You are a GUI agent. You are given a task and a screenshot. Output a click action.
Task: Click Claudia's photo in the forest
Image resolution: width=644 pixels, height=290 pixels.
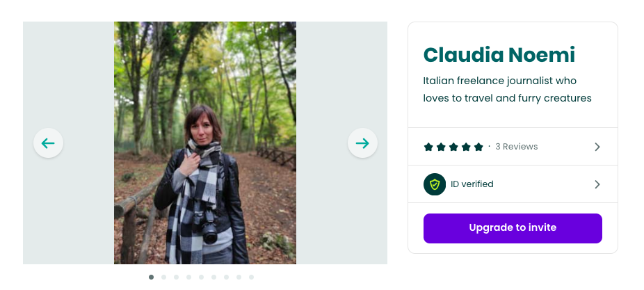pyautogui.click(x=205, y=143)
